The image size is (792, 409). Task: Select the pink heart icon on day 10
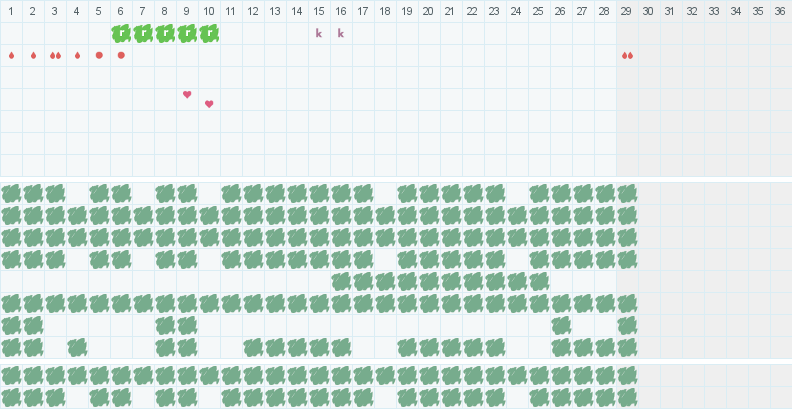(209, 104)
